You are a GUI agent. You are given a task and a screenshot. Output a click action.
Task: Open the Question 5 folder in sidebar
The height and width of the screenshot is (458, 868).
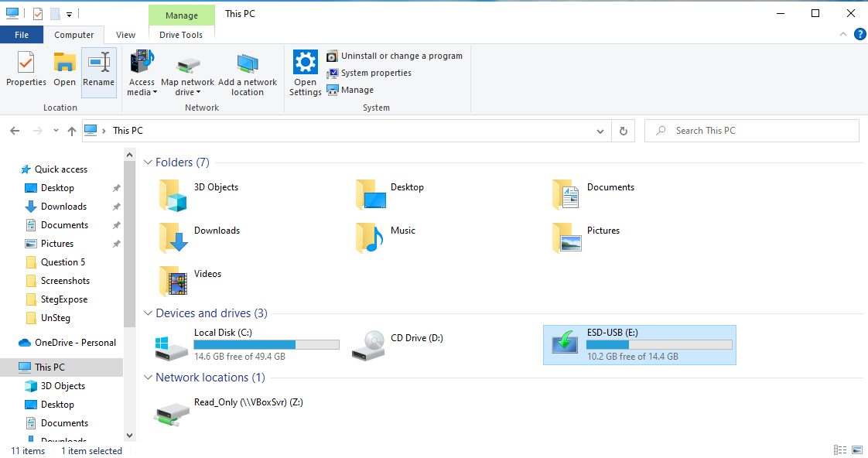coord(63,262)
